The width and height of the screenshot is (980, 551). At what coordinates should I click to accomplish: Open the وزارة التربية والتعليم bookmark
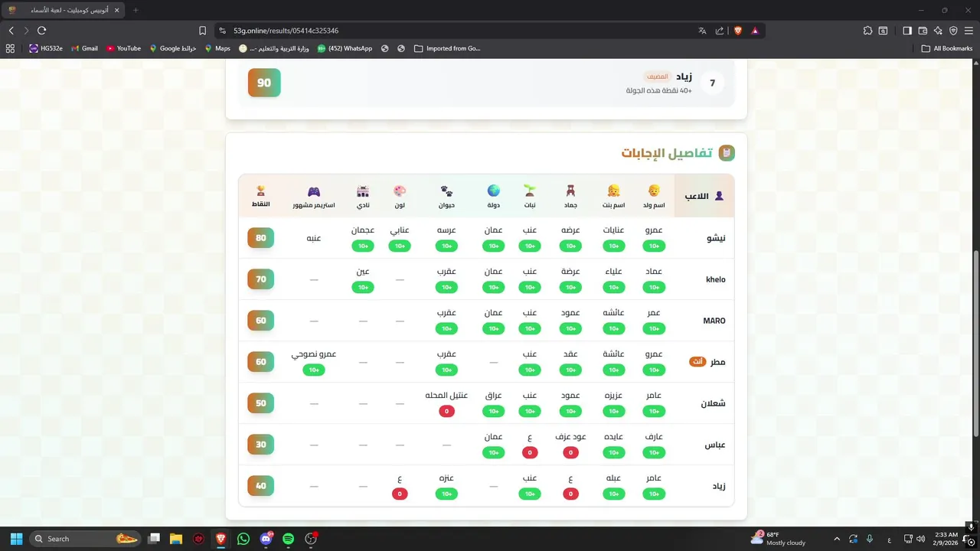point(274,48)
